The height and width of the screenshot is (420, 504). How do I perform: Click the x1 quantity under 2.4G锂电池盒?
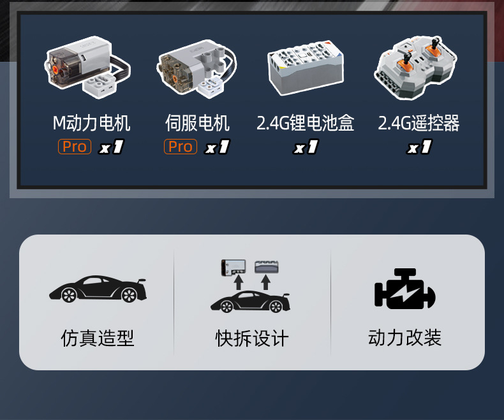pos(306,147)
